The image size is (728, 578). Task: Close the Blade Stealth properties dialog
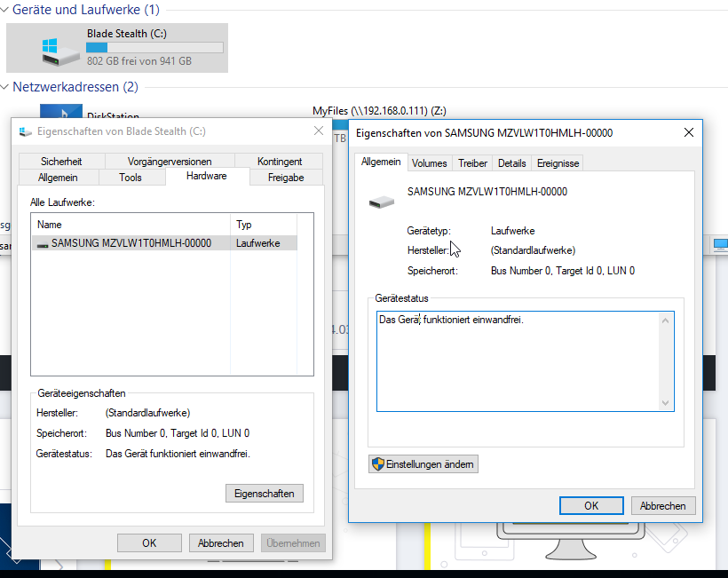[319, 131]
